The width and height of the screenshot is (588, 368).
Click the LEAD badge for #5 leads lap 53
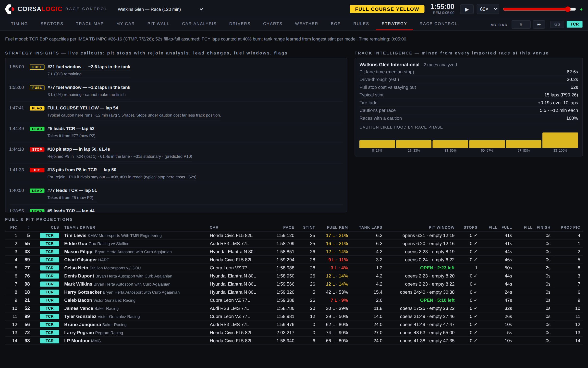37,129
